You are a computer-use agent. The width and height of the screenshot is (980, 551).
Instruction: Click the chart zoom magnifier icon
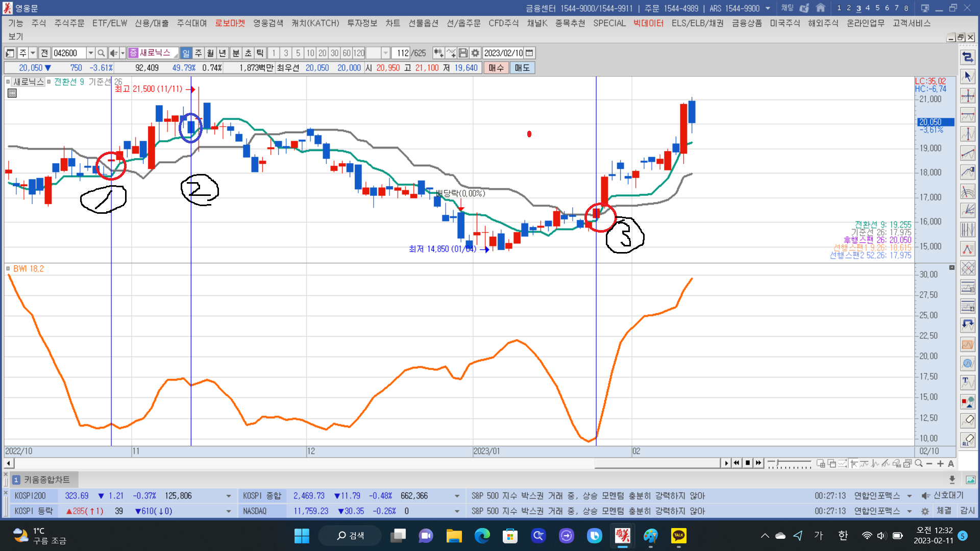tap(919, 463)
